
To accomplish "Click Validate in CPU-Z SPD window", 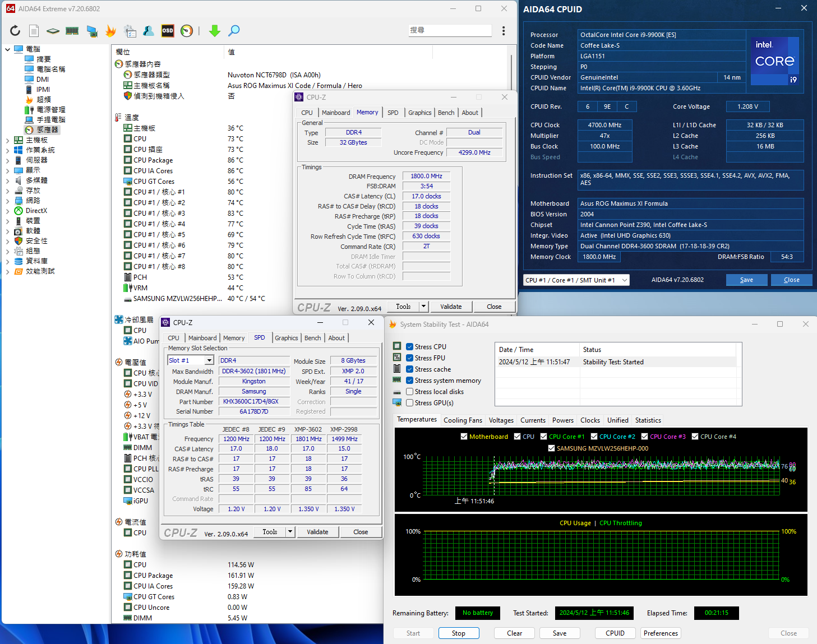I will (317, 532).
